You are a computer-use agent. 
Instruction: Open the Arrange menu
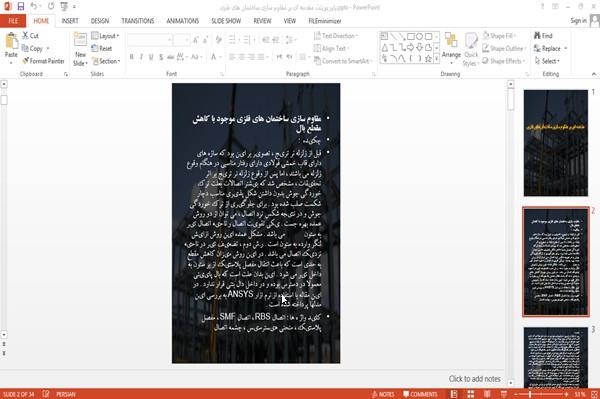[x=451, y=47]
